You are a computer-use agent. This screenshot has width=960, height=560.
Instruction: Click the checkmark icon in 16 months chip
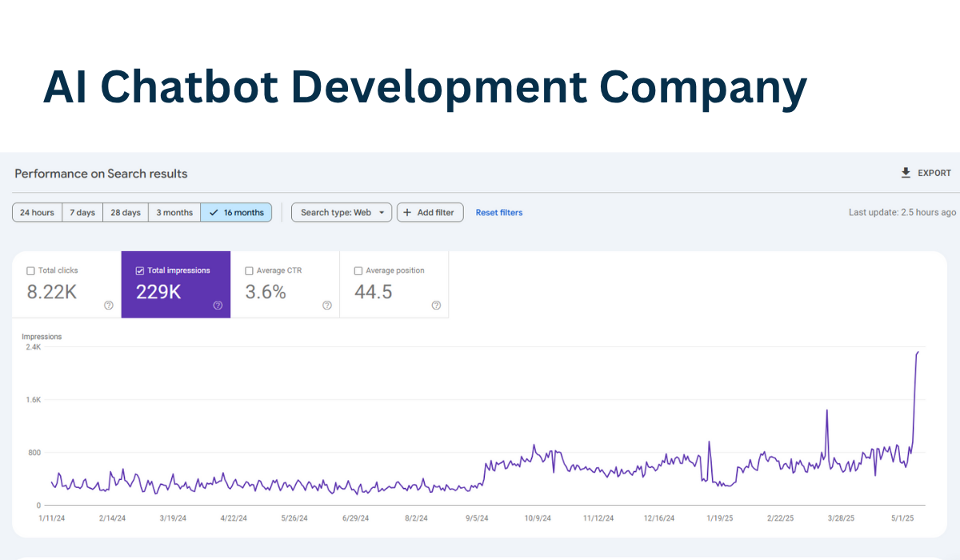pyautogui.click(x=214, y=212)
